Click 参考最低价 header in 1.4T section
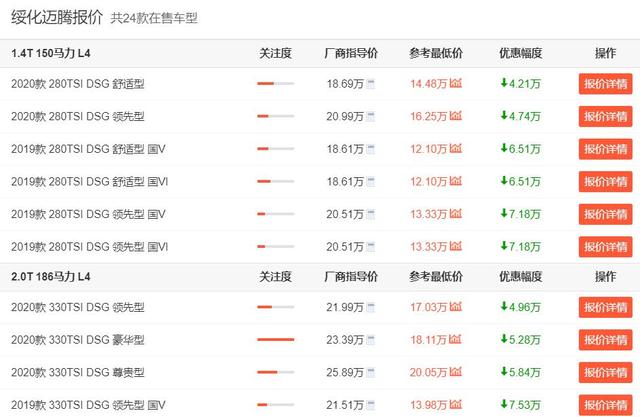Screen dimensions: 640x417 [436, 53]
